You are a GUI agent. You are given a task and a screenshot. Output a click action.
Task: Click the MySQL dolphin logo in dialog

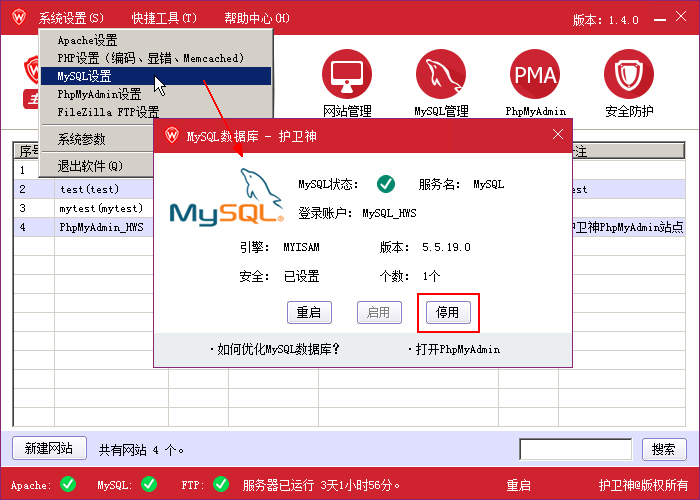pos(226,196)
